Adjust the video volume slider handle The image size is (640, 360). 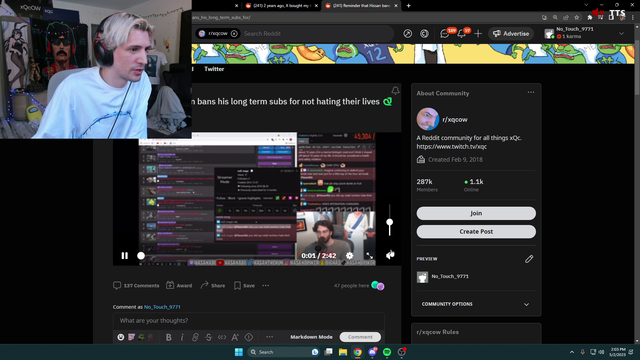(390, 222)
